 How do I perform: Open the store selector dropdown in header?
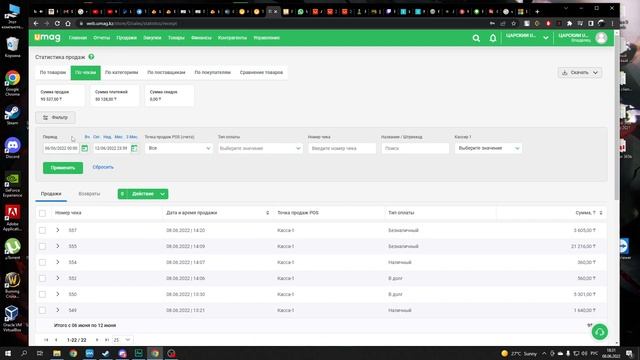pyautogui.click(x=527, y=38)
